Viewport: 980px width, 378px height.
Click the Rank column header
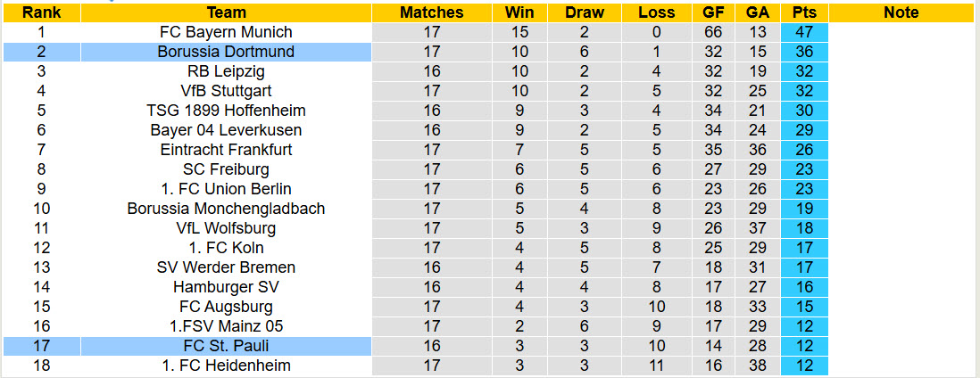[x=41, y=12]
